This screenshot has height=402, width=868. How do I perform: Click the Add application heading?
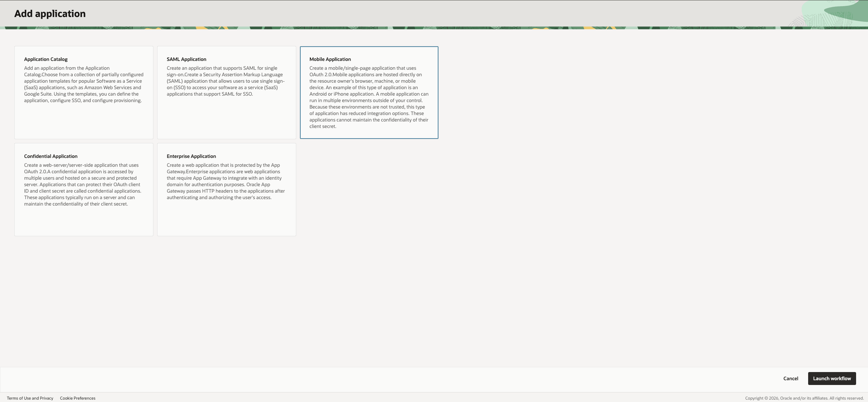(50, 14)
